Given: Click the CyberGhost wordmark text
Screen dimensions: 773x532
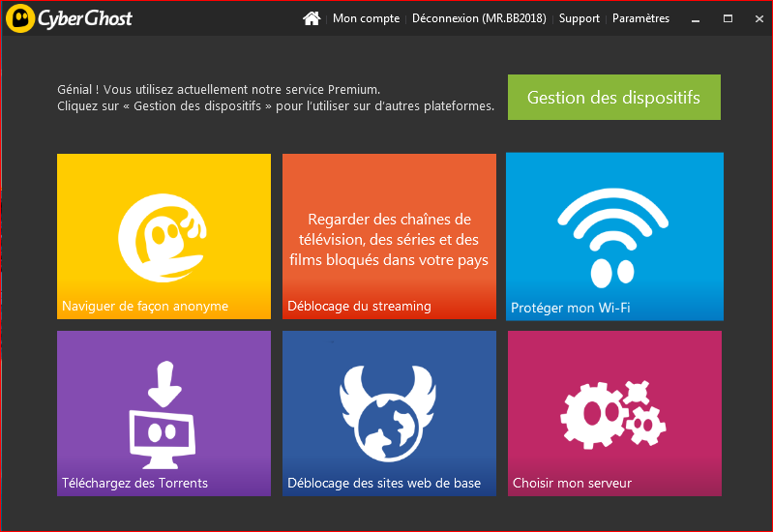Looking at the screenshot, I should 85,18.
